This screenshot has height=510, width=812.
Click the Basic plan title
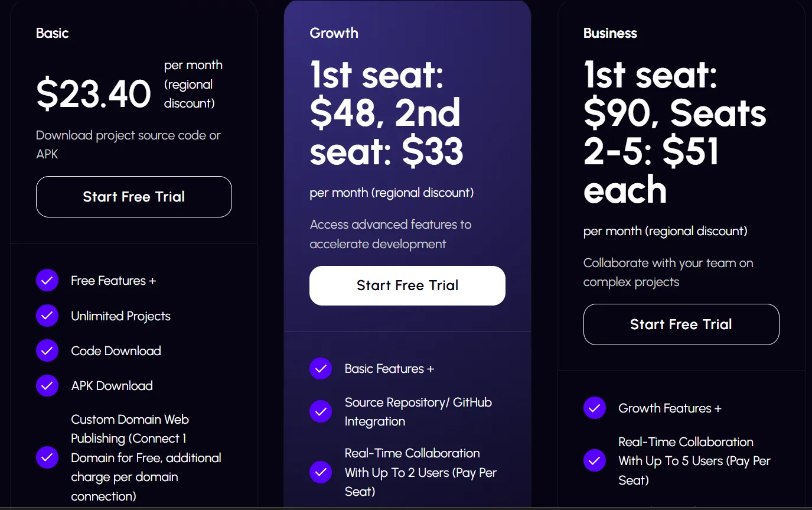(x=53, y=33)
